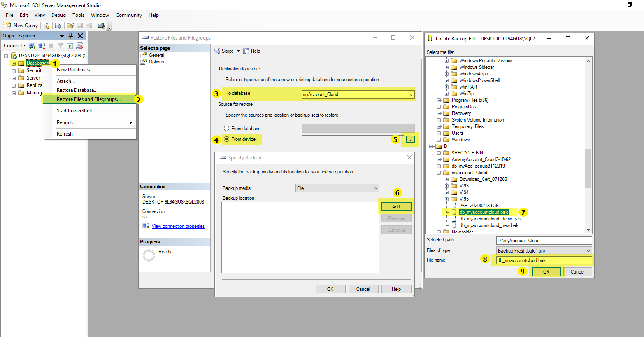Click the Print icon in toolbar

[89, 26]
